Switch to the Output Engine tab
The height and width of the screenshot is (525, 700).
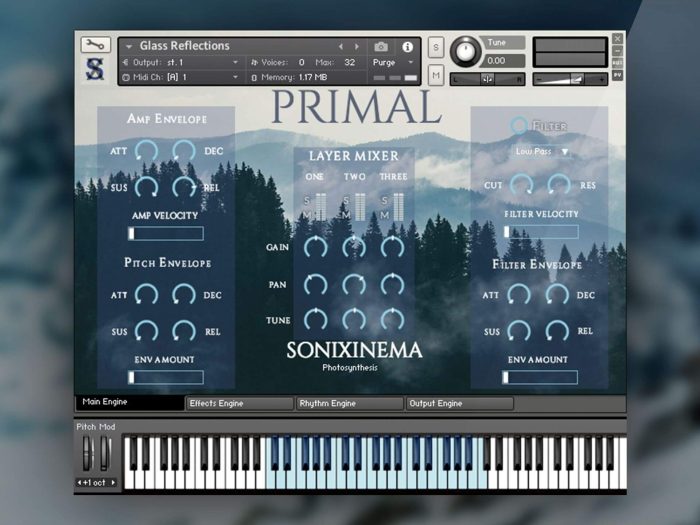(460, 404)
